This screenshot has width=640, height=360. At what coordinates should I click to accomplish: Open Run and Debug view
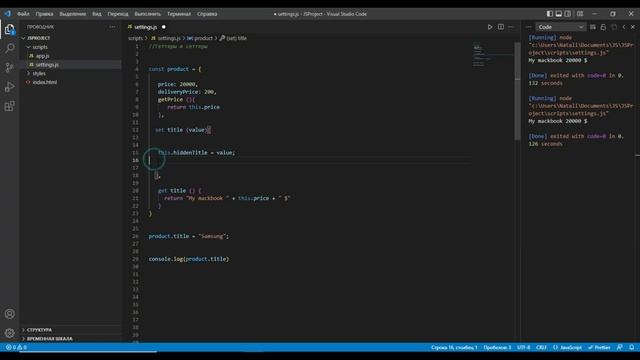coord(9,87)
